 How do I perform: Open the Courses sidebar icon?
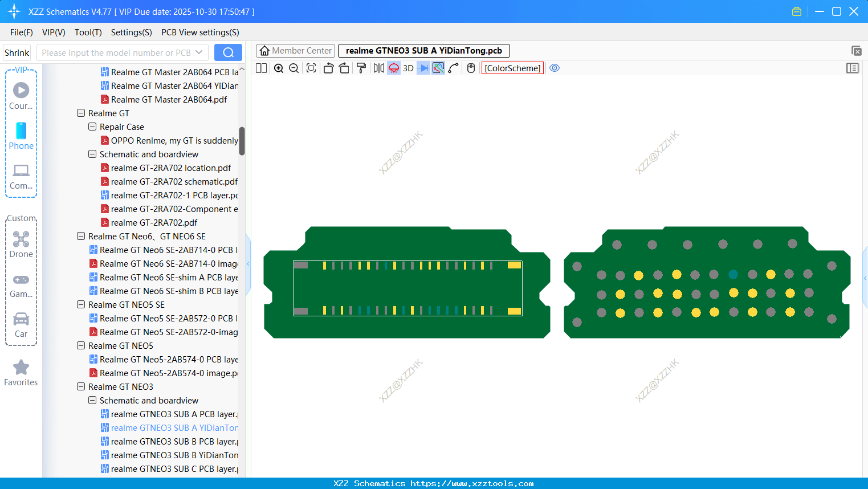tap(21, 96)
